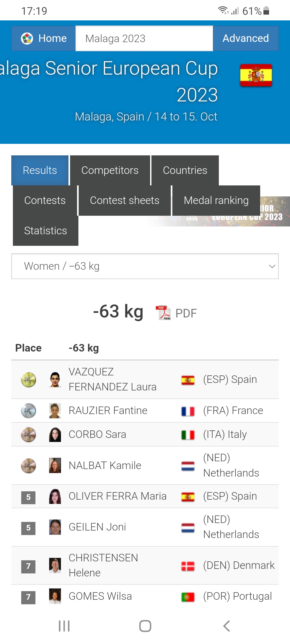This screenshot has width=290, height=644.
Task: Click the Advanced search button
Action: pos(246,38)
